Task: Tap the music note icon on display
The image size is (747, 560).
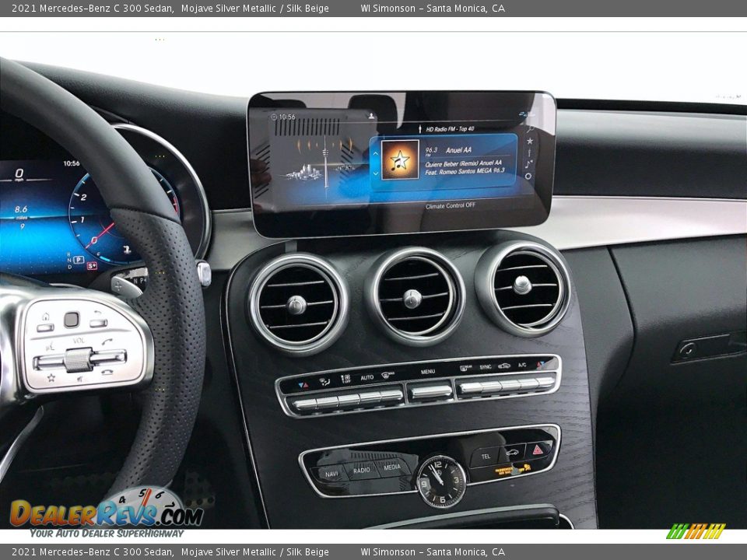Action: tap(528, 164)
